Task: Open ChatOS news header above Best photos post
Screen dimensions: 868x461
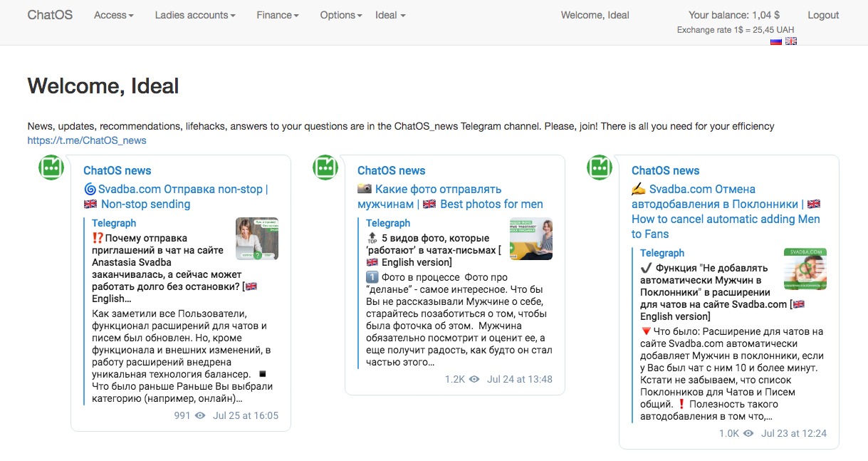Action: (x=392, y=170)
